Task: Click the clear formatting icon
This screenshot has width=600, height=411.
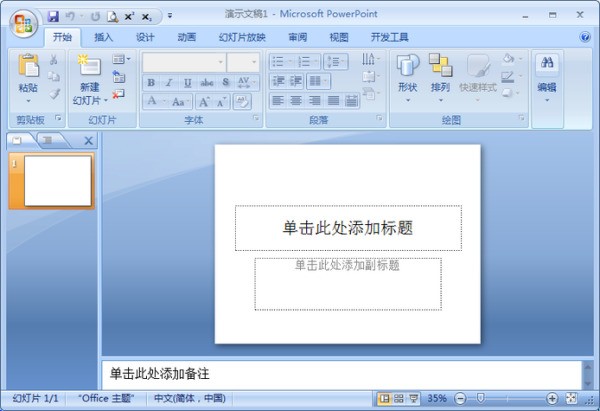Action: click(x=242, y=101)
